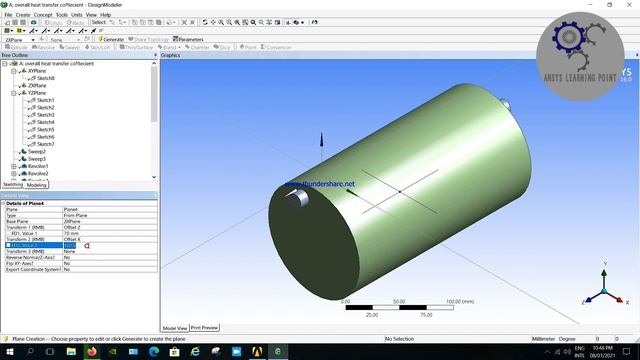Select Sketch7 in the tree outline
Viewport: 640px width, 360px height.
click(45, 144)
